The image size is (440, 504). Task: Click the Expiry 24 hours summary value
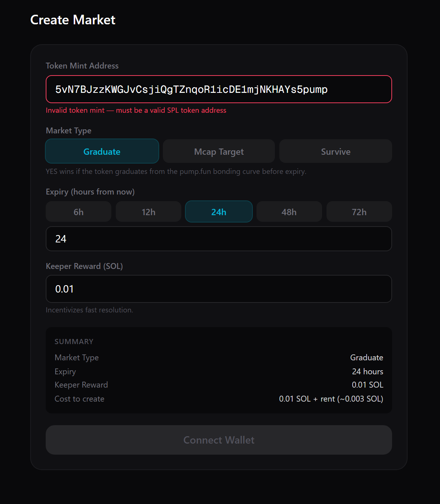tap(367, 371)
